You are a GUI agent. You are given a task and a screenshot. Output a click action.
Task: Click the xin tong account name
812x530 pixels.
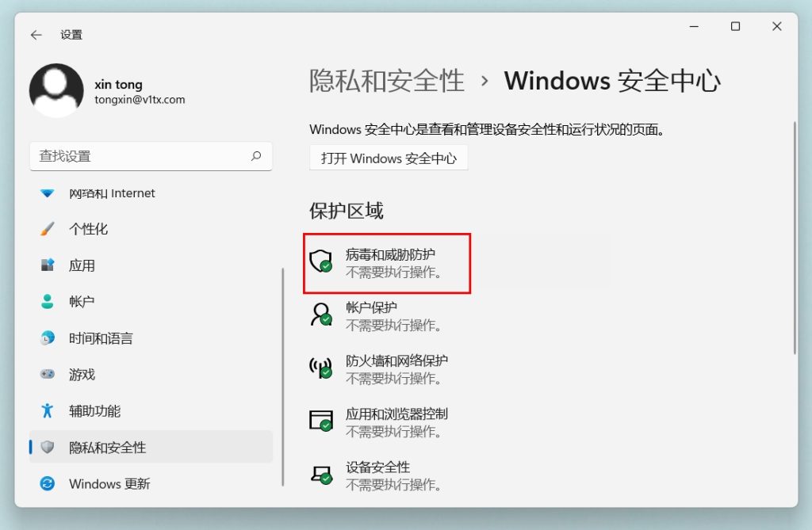click(119, 84)
